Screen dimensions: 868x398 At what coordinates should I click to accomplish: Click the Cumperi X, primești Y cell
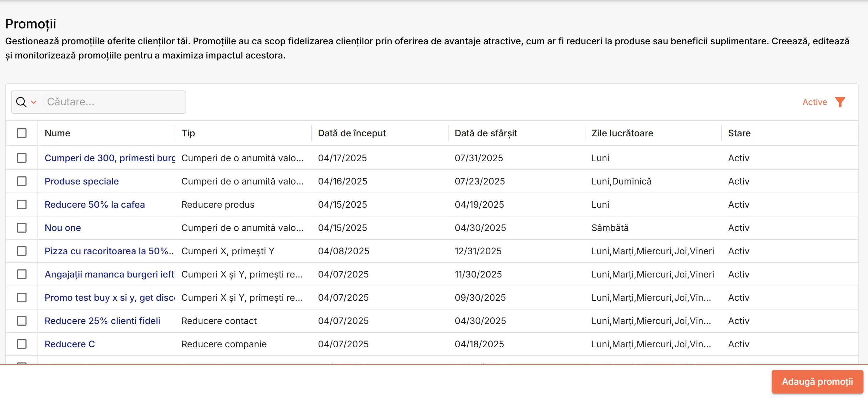pyautogui.click(x=228, y=251)
